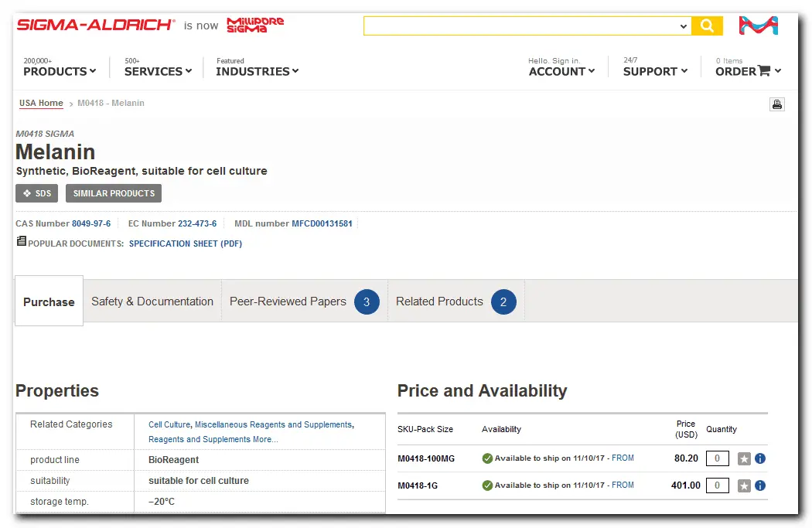Image resolution: width=812 pixels, height=528 pixels.
Task: Open search suggestions dropdown arrow
Action: pos(683,26)
